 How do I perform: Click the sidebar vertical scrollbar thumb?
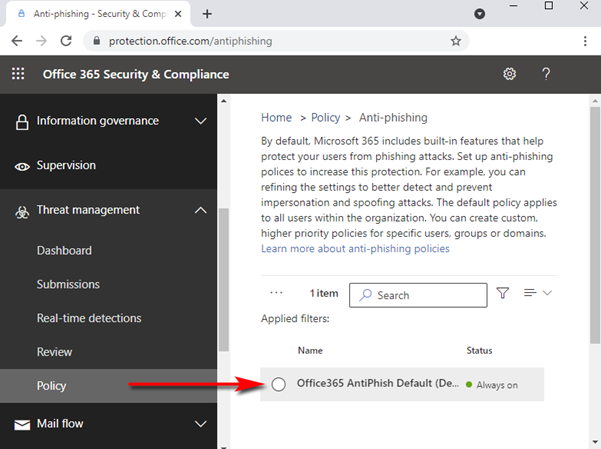pyautogui.click(x=224, y=280)
